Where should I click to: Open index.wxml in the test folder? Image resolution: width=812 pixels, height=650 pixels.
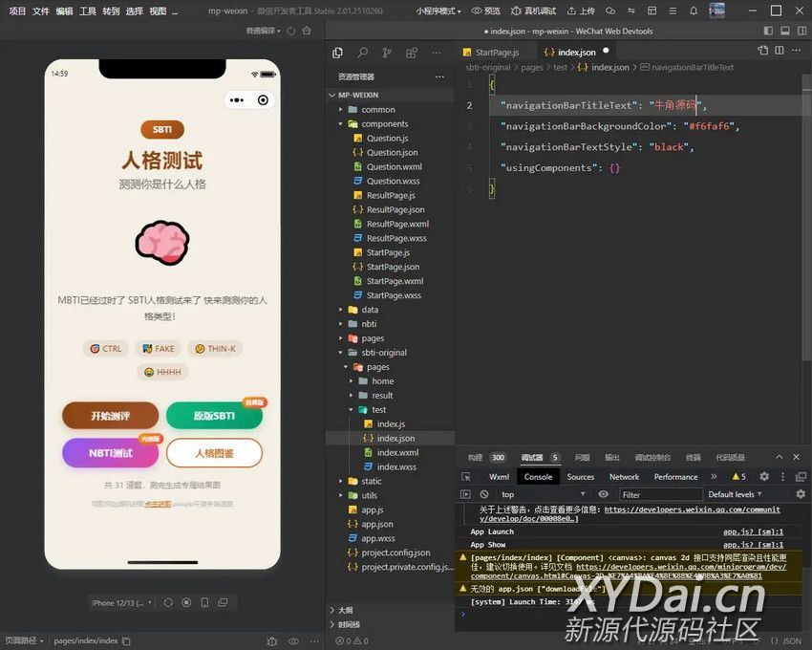(x=396, y=452)
